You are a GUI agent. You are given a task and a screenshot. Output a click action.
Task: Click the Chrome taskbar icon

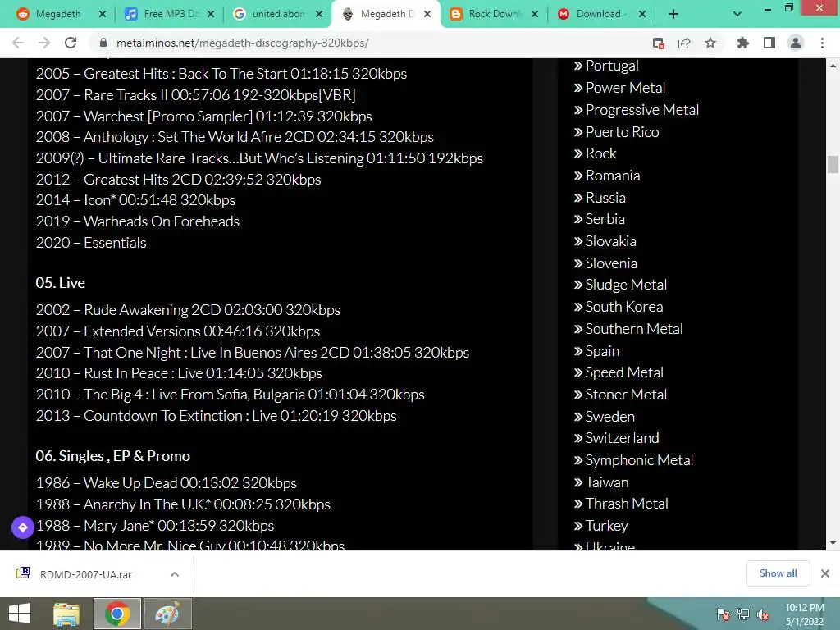117,614
